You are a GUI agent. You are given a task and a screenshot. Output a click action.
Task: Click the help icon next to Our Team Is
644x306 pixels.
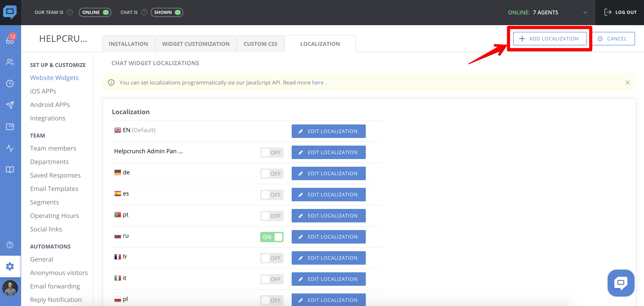tap(70, 12)
